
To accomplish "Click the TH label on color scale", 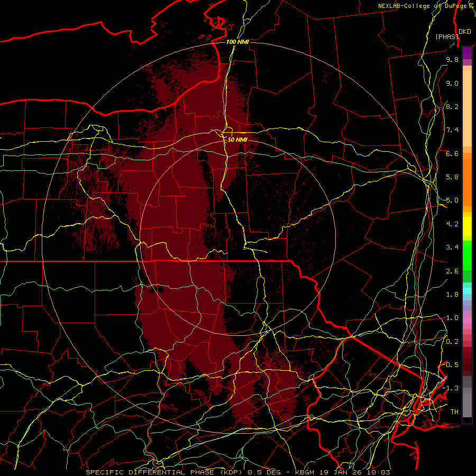I will point(454,412).
